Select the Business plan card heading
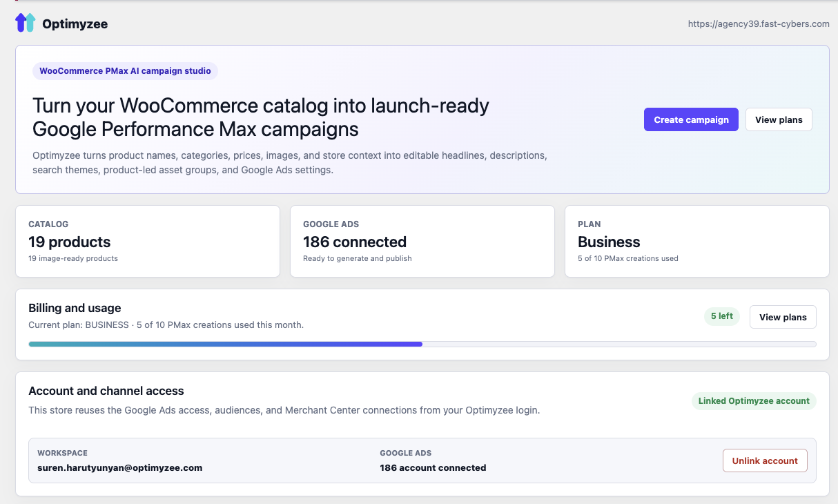 pyautogui.click(x=609, y=242)
